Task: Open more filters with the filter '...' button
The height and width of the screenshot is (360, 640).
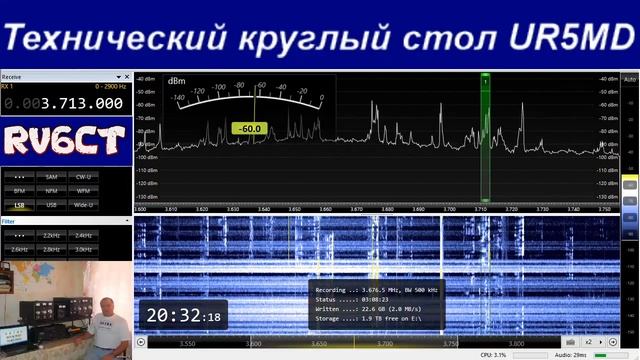Action: tap(19, 236)
